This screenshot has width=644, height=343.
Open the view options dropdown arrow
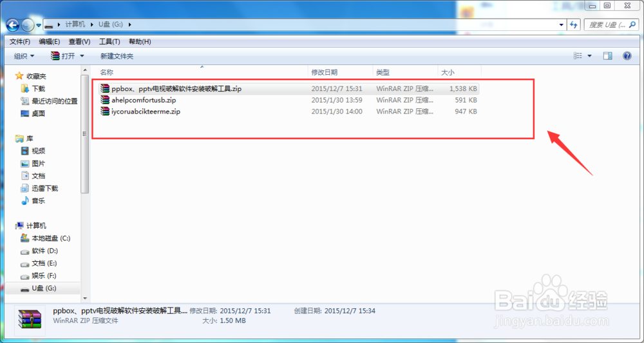(590, 56)
